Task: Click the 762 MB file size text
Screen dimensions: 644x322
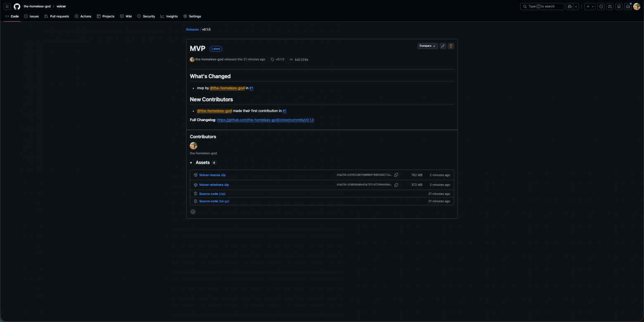Action: (x=417, y=175)
